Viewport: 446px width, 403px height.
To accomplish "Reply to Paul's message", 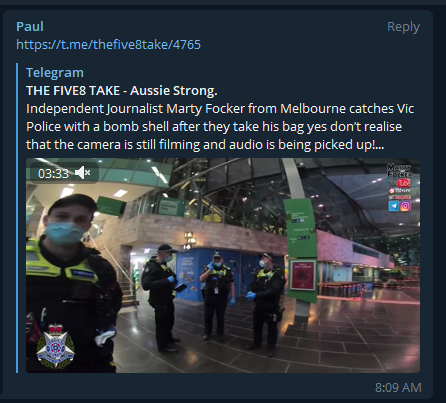I will [x=403, y=27].
